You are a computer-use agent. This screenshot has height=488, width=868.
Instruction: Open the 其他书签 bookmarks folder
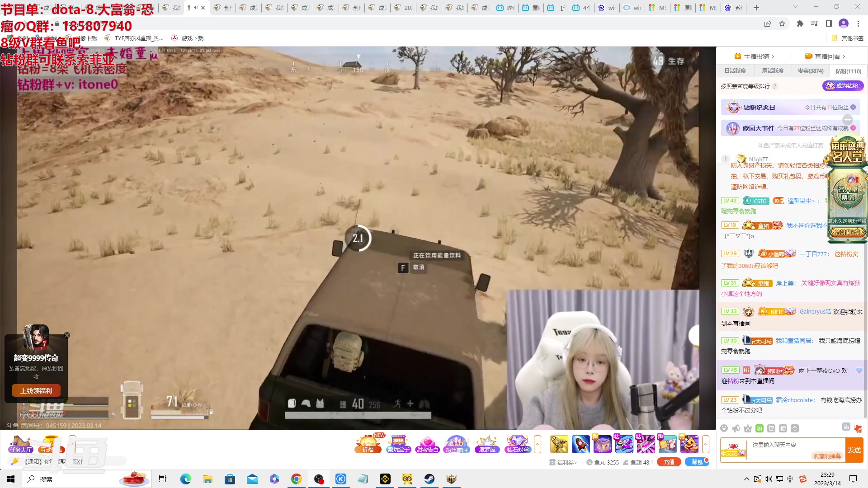coord(848,38)
